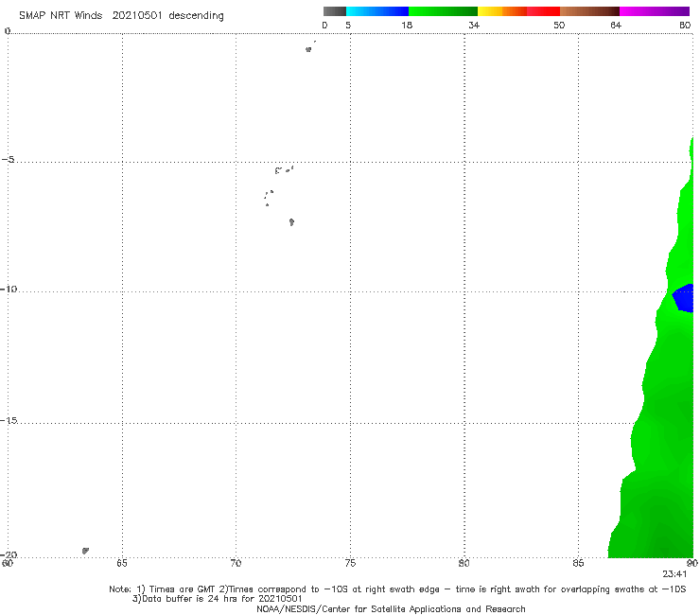This screenshot has height=615, width=700.
Task: Click the latitude label '-10'
Action: [9, 289]
